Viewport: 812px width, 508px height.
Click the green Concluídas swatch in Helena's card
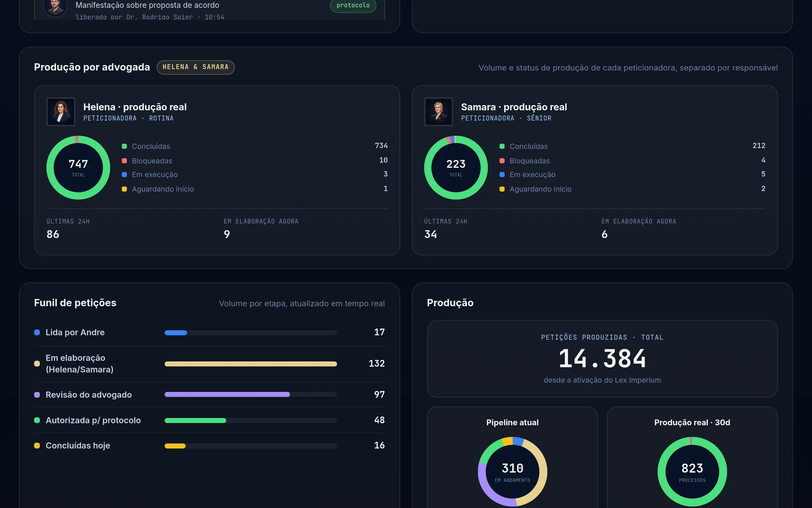tap(124, 146)
